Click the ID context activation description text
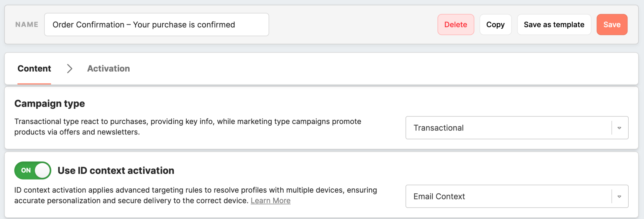This screenshot has height=219, width=644. pyautogui.click(x=195, y=190)
